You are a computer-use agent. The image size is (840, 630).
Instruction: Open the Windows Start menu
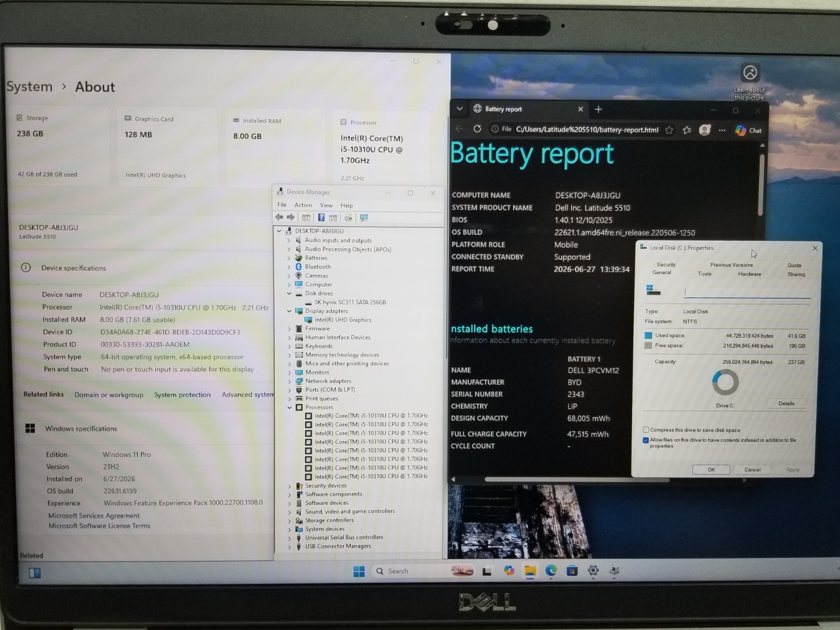pos(359,571)
